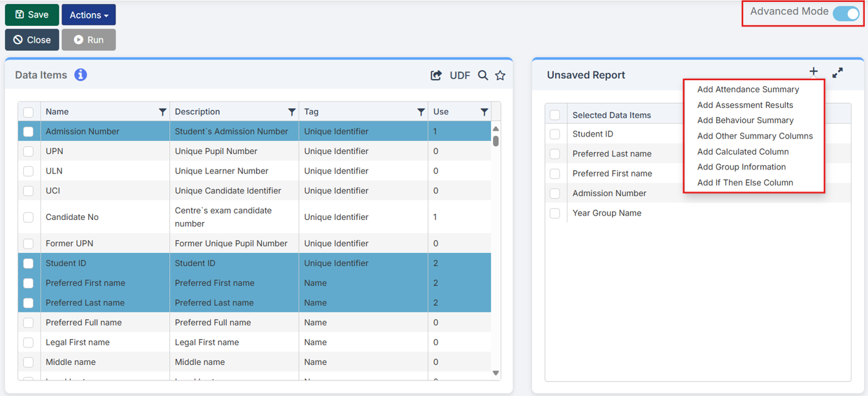The width and height of the screenshot is (868, 396).
Task: Choose Add Attendance Summary
Action: 748,89
